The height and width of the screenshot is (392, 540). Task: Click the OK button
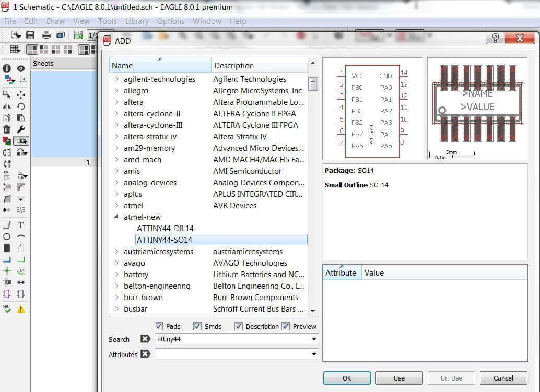point(347,378)
